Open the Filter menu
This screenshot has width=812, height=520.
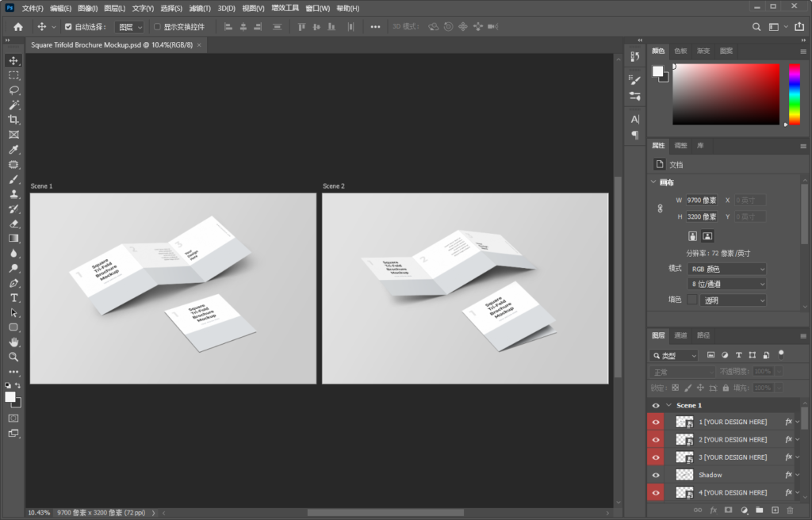point(199,8)
